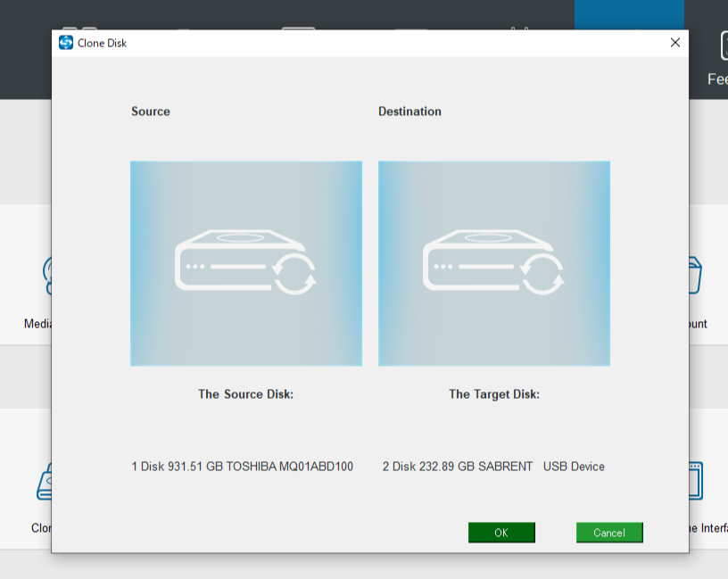Click "The Target Disk:" label
Viewport: 728px width, 579px height.
[494, 394]
